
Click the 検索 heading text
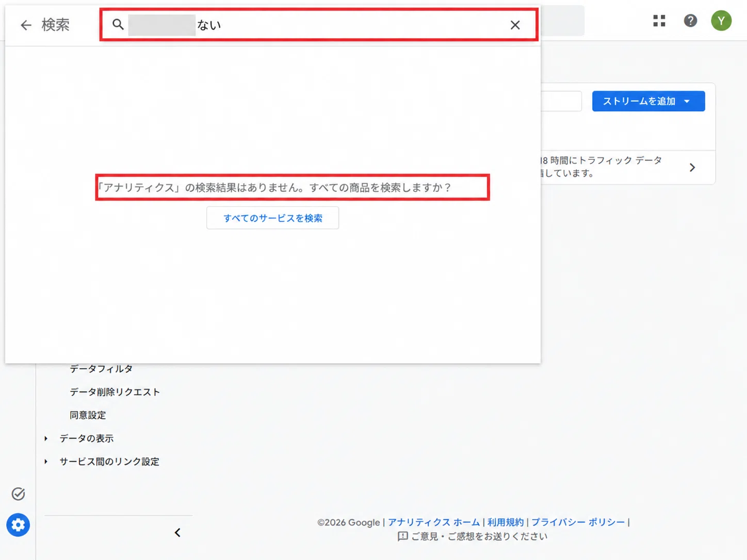(x=55, y=25)
